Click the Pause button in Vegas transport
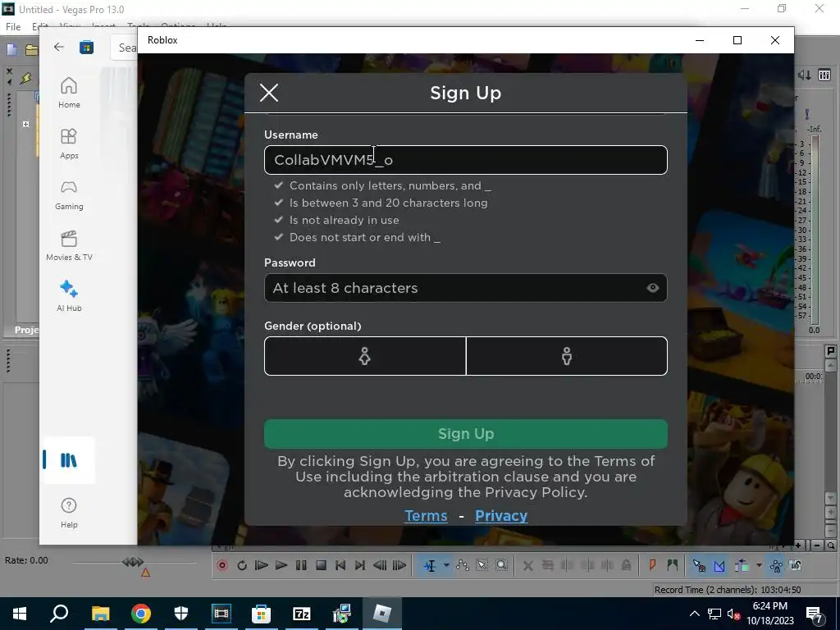The width and height of the screenshot is (840, 630). click(x=301, y=565)
